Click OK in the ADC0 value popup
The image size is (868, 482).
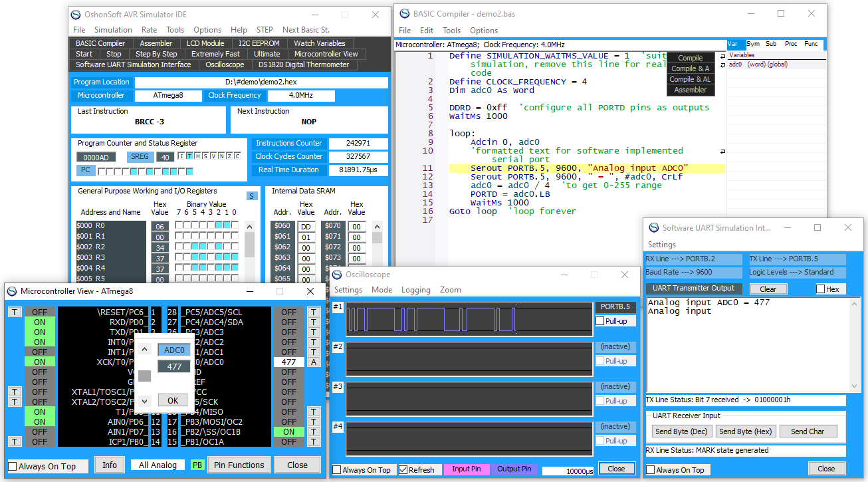(173, 400)
